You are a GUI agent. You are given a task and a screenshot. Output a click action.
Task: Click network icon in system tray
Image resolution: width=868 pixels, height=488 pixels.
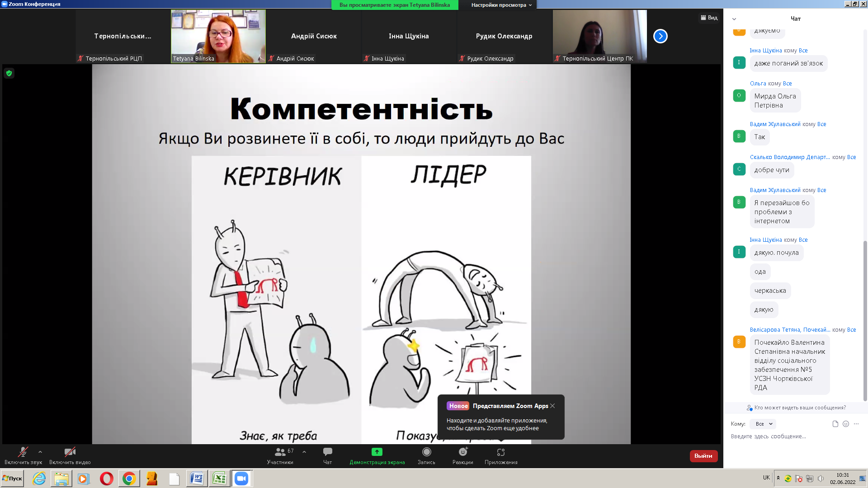(810, 479)
